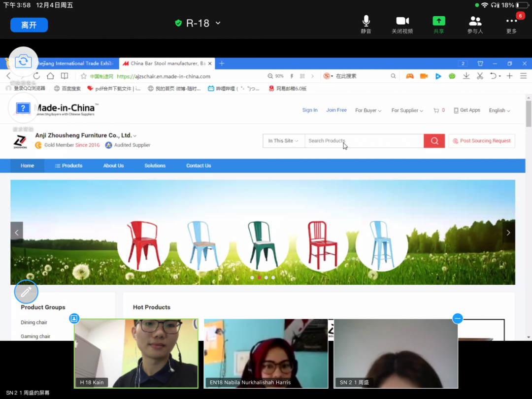Screen dimensions: 532x399
Task: Expand the For Supplier dropdown
Action: (407, 111)
